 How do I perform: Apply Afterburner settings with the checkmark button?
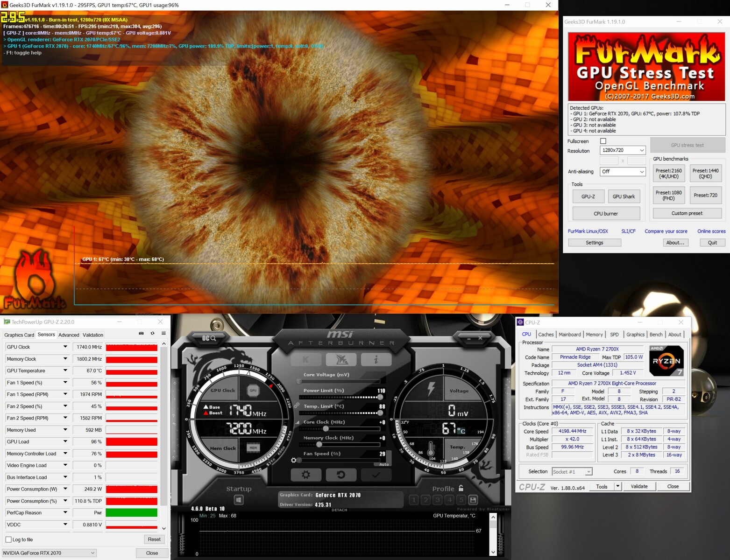tap(376, 475)
